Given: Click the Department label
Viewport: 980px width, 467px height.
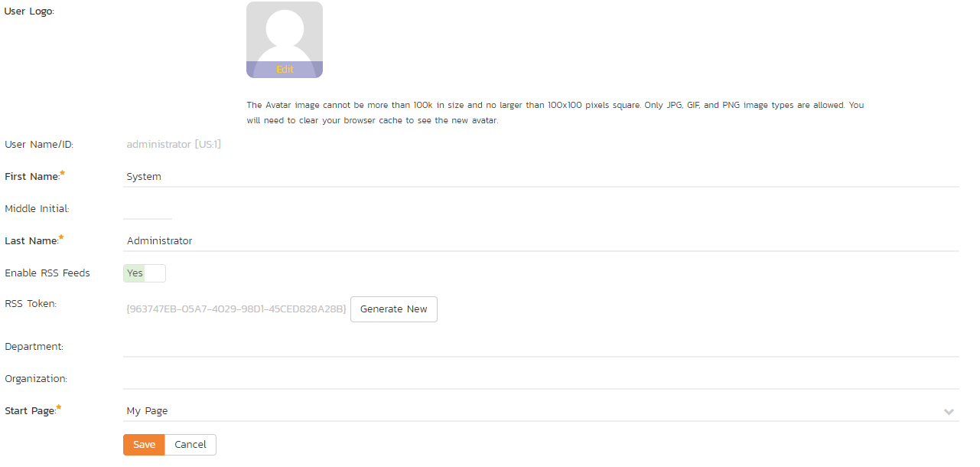Looking at the screenshot, I should (34, 346).
